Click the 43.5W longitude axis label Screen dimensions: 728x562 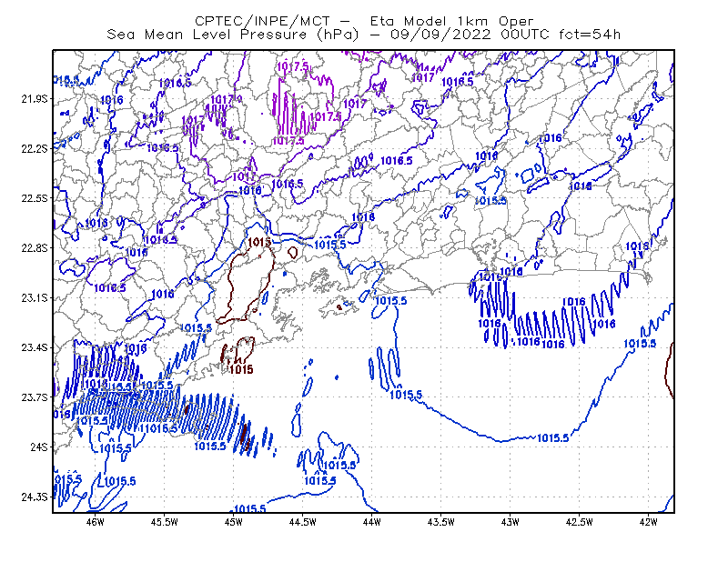(x=441, y=522)
